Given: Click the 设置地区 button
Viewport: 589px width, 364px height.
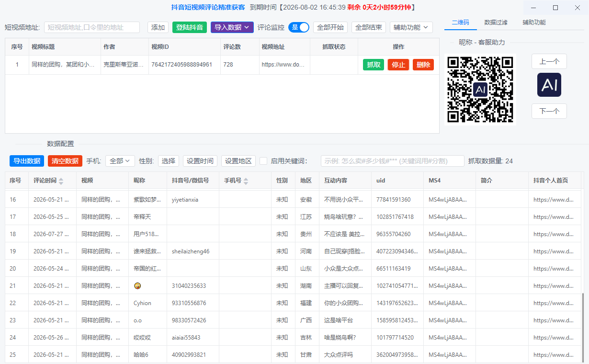Looking at the screenshot, I should tap(238, 161).
